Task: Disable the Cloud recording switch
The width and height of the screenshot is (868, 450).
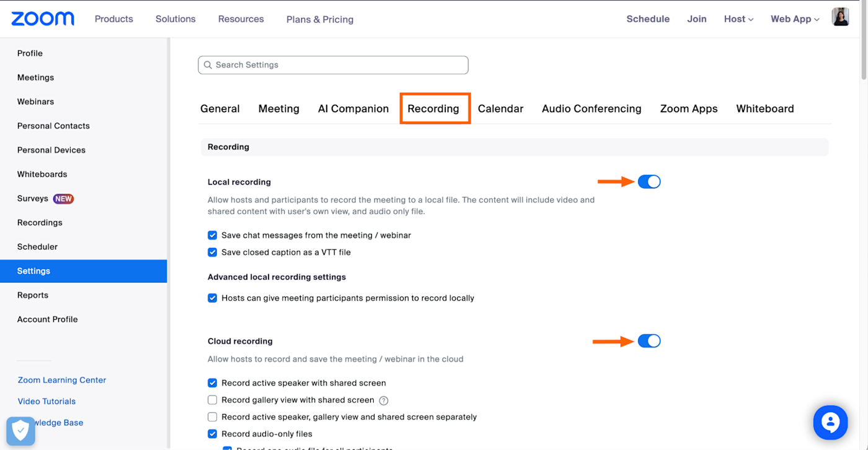Action: (649, 341)
